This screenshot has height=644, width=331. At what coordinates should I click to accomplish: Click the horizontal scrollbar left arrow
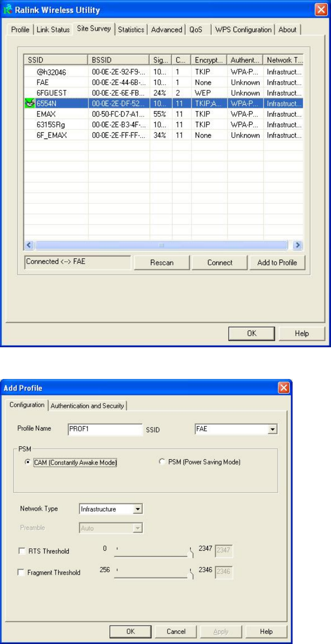[x=28, y=245]
